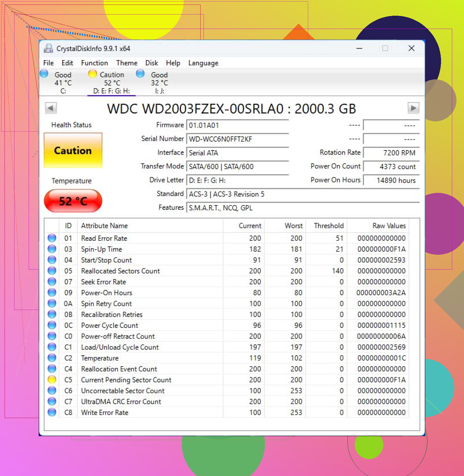Viewport: 464px width, 476px height.
Task: Click blue status icon for Write Error Rate
Action: (52, 412)
